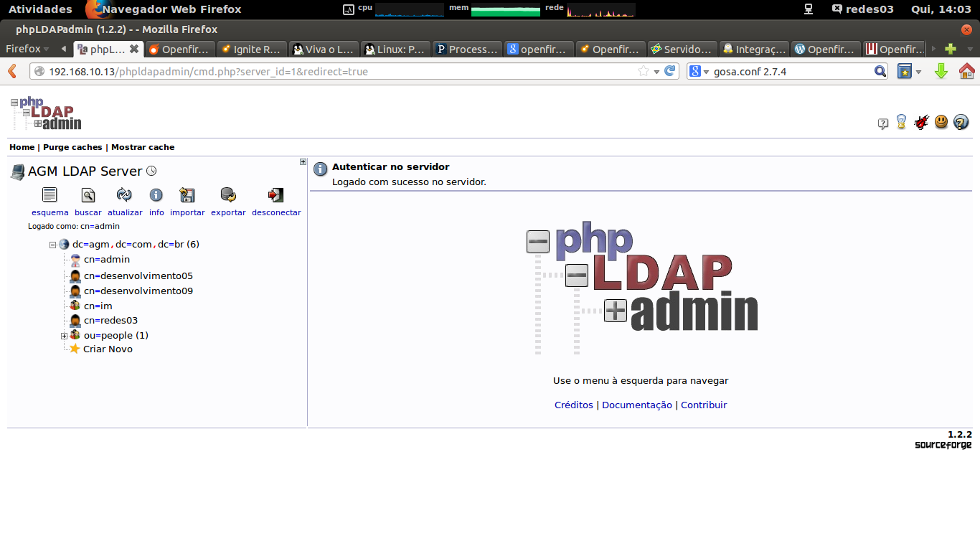The height and width of the screenshot is (551, 980).
Task: Open the list-all-tabs dropdown arrow
Action: tap(970, 49)
